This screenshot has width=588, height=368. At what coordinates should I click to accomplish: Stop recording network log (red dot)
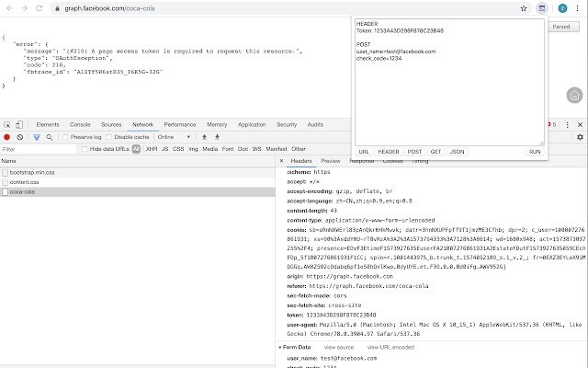(6, 137)
